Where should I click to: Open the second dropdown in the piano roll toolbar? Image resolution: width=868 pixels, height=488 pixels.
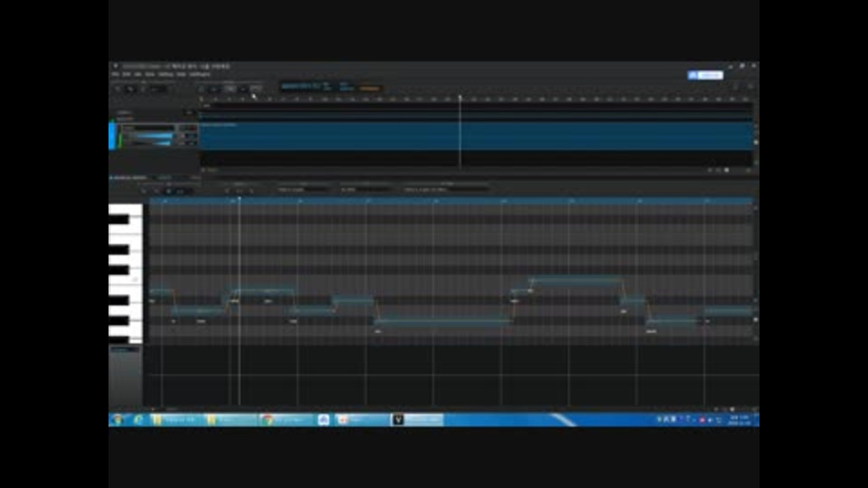point(365,190)
